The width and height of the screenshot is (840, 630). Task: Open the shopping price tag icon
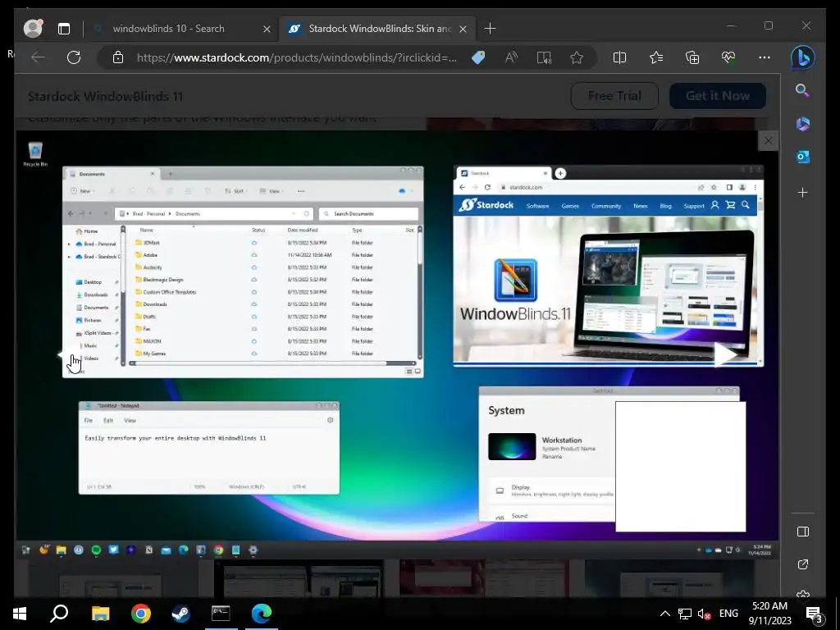point(478,58)
